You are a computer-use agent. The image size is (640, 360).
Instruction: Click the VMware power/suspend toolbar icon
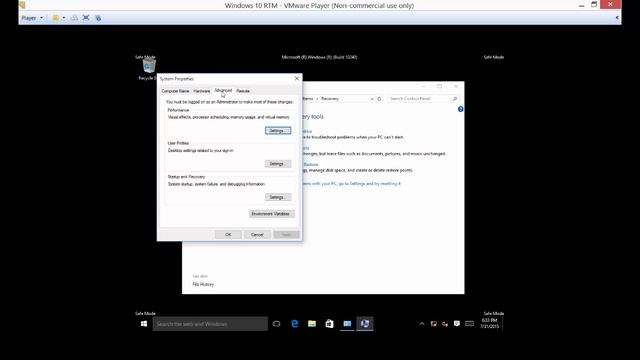(56, 18)
